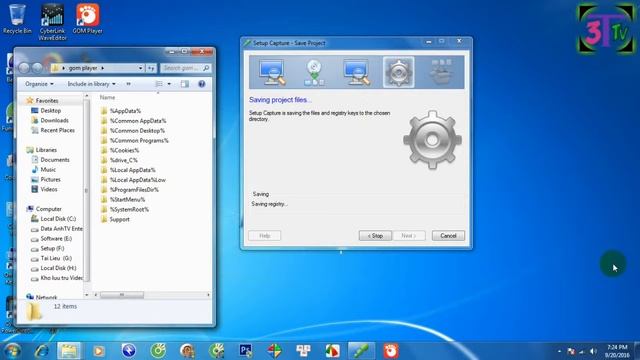Viewport: 640px width, 360px height.
Task: Open the taskbar clock showing 7:24 PM
Action: point(617,351)
